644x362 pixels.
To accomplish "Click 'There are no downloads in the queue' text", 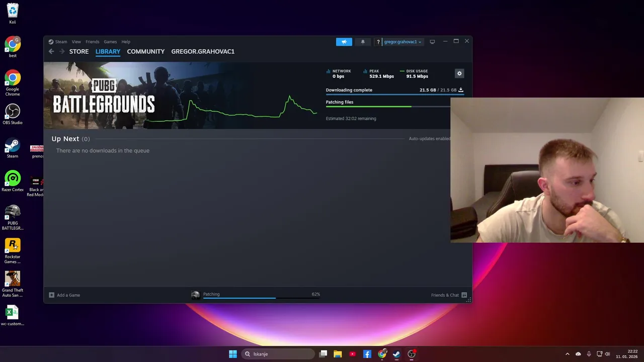I will (103, 150).
